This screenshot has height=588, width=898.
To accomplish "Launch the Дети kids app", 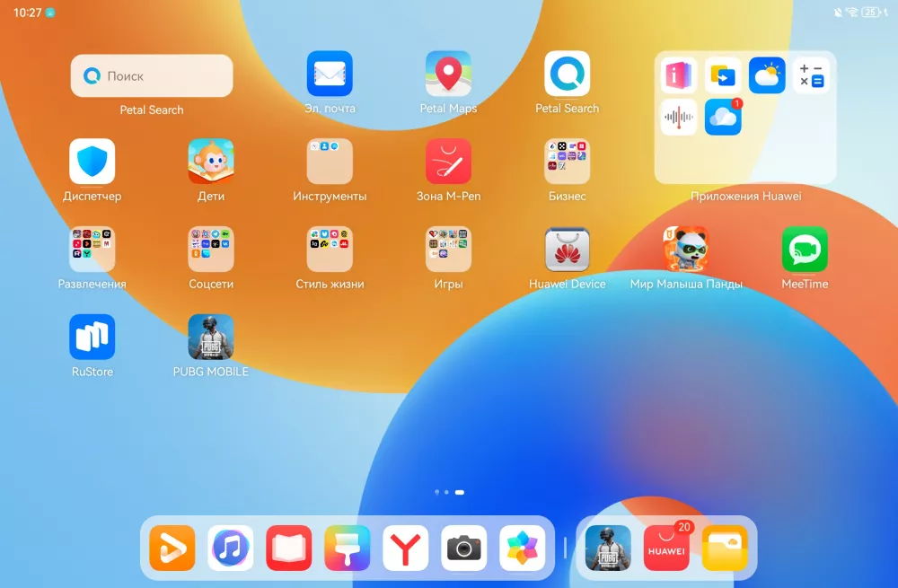I will pos(211,162).
